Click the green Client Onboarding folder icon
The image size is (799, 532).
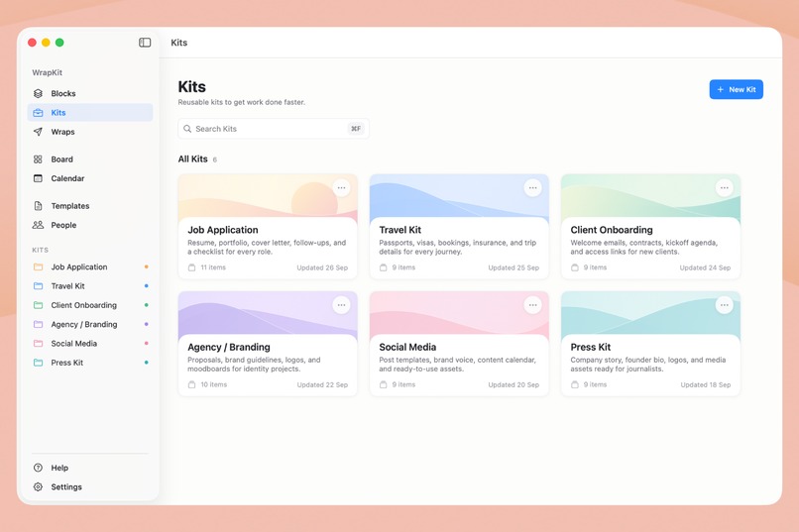tap(38, 305)
